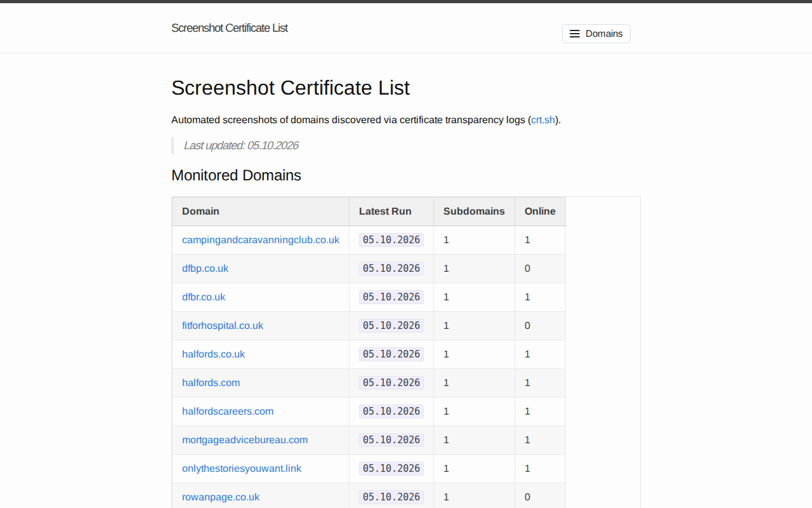Open dfbr.co.uk domain link
This screenshot has height=508, width=812.
[x=204, y=297]
